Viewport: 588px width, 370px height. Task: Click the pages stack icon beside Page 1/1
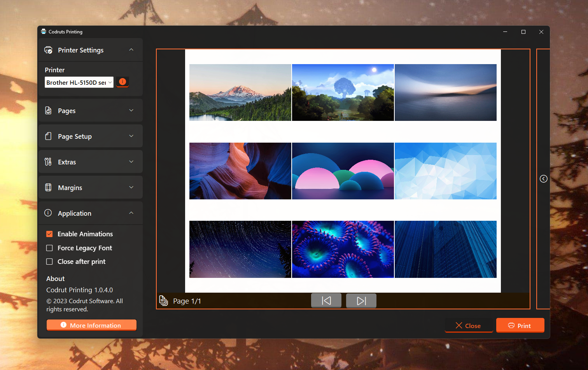pyautogui.click(x=164, y=301)
